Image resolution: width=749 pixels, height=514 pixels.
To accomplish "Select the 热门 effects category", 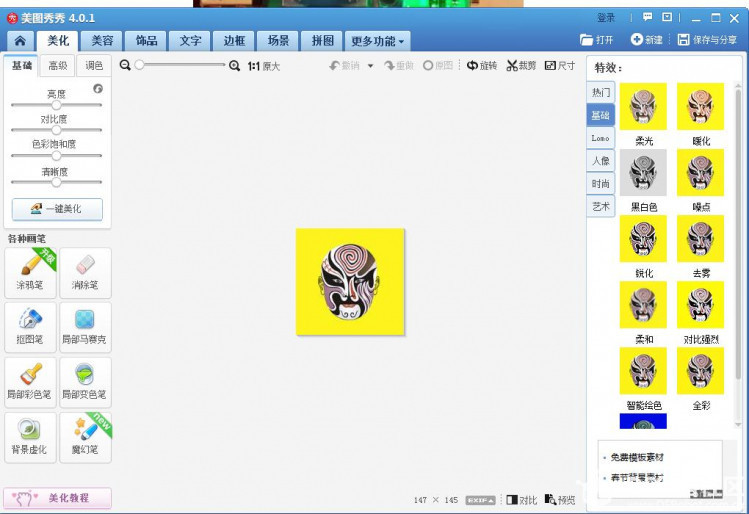I will tap(600, 92).
